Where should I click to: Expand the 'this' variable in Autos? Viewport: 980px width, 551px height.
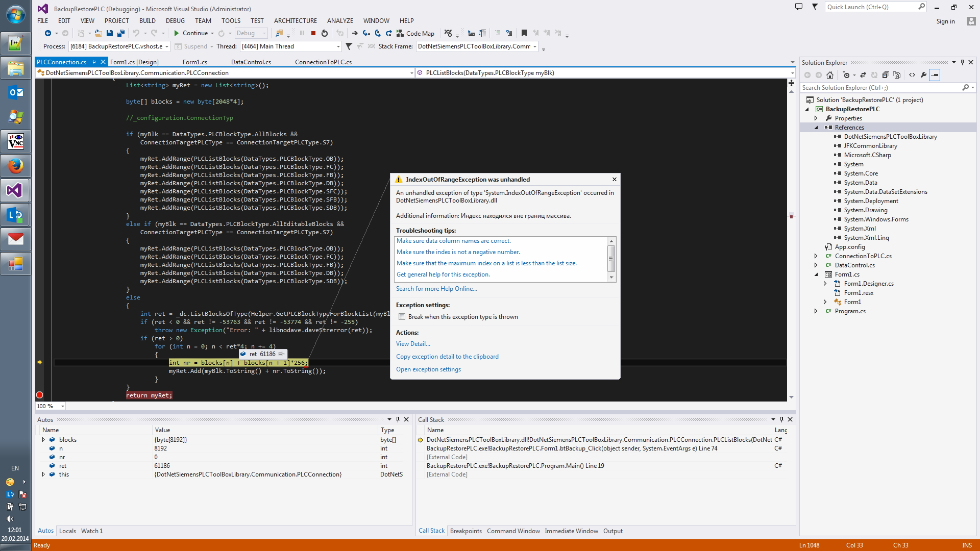(x=43, y=474)
